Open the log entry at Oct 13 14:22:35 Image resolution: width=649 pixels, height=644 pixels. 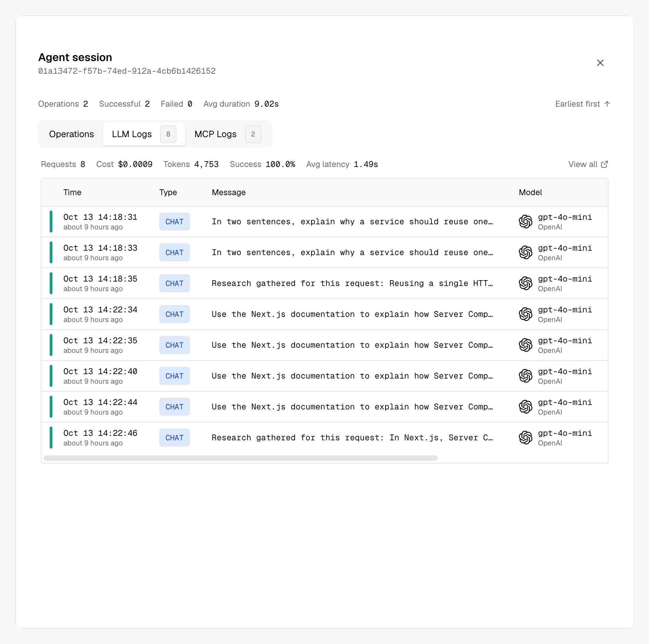point(324,345)
